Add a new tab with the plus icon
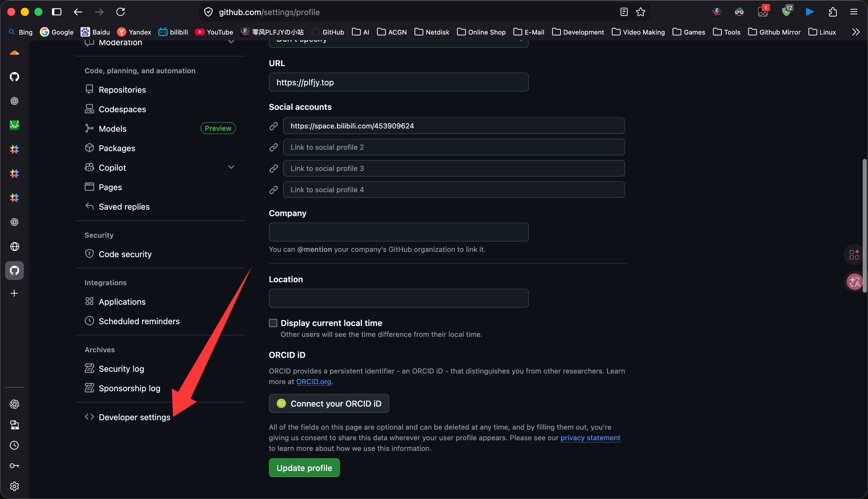The width and height of the screenshot is (868, 499). coord(14,293)
